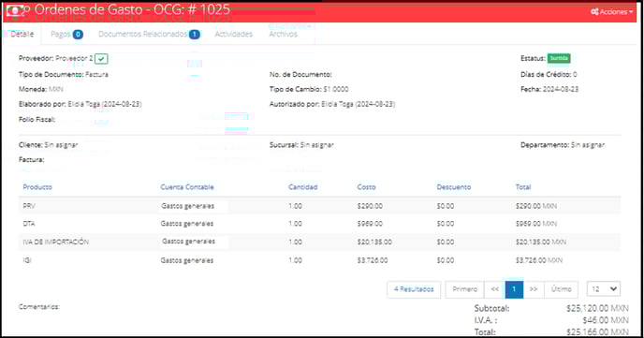Sort by the Producto column header
This screenshot has width=644, height=338.
click(x=37, y=187)
